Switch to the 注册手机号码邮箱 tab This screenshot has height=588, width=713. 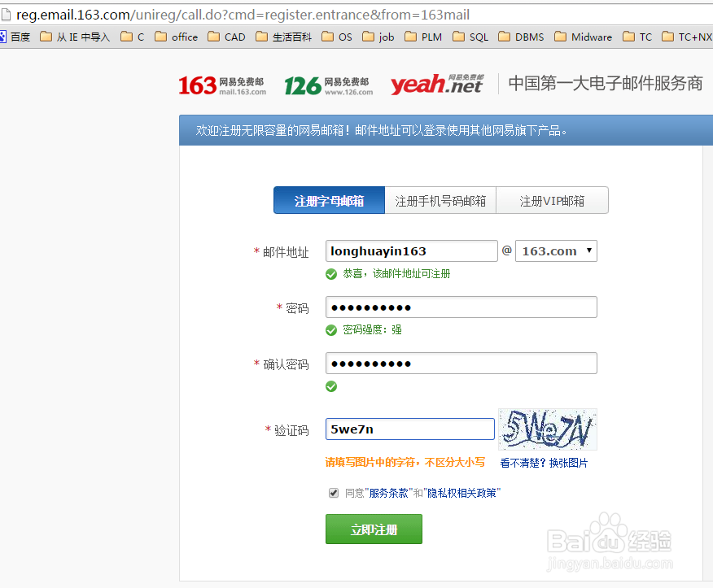click(x=440, y=200)
